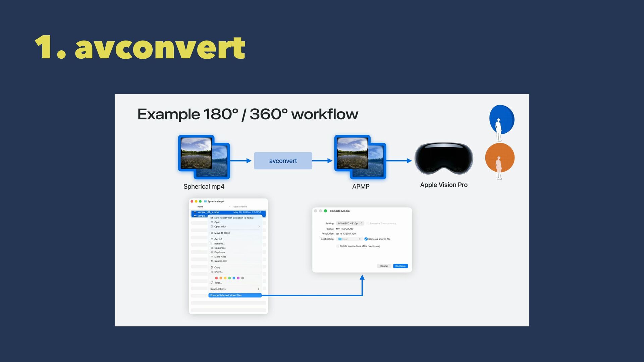644x362 pixels.
Task: Minimize the Spherical mp4 Finder window
Action: tap(196, 201)
